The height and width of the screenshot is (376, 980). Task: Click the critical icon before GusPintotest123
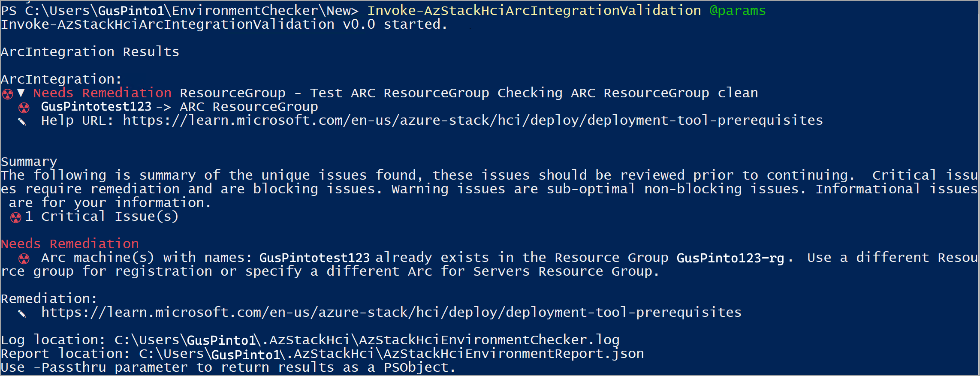click(24, 107)
